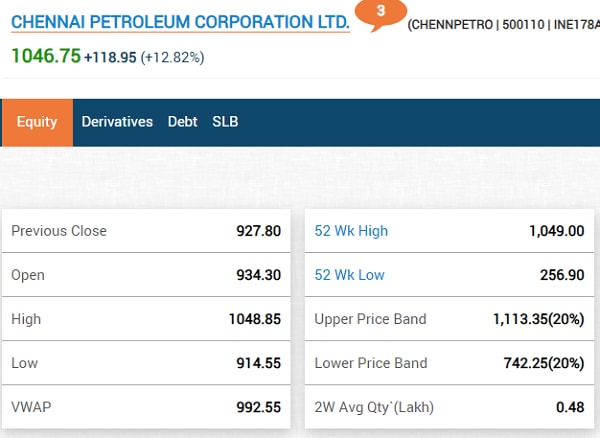Select the Open price value 934.30

click(x=258, y=275)
